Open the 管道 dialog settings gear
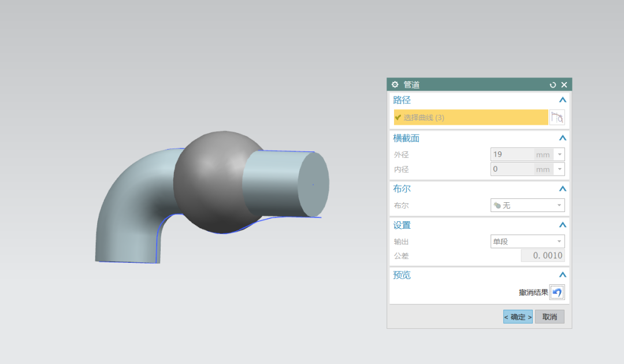This screenshot has height=364, width=624. (395, 84)
